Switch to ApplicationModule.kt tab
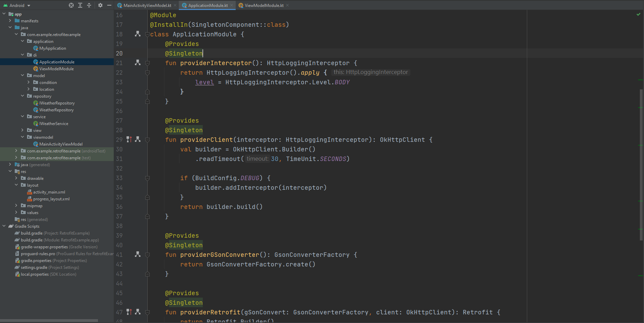Image resolution: width=644 pixels, height=323 pixels. [x=208, y=5]
